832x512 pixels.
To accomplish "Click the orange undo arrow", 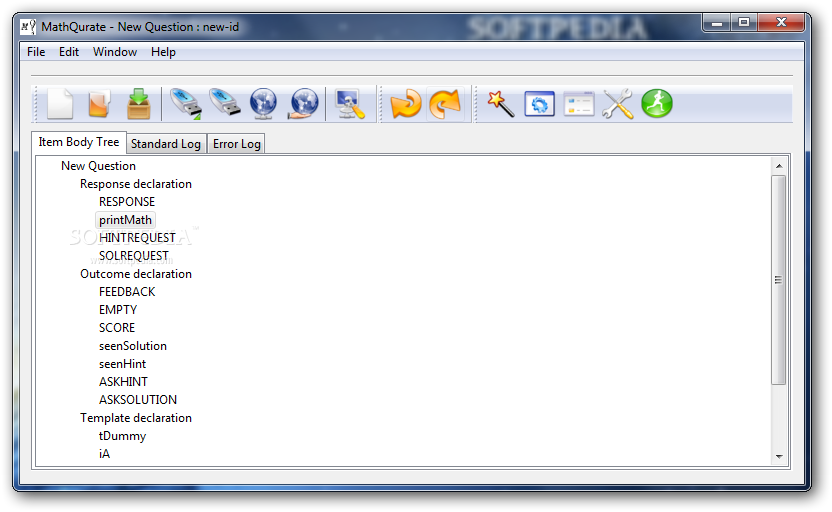I will tap(406, 103).
